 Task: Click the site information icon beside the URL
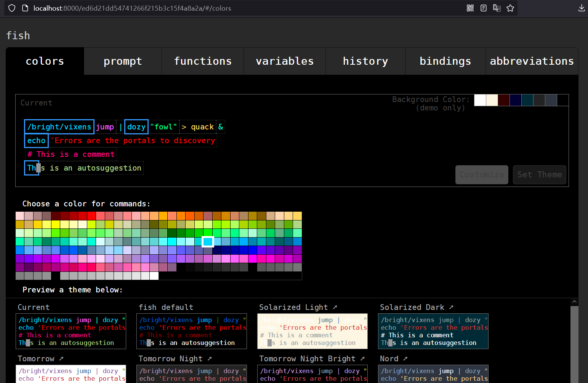pos(24,8)
